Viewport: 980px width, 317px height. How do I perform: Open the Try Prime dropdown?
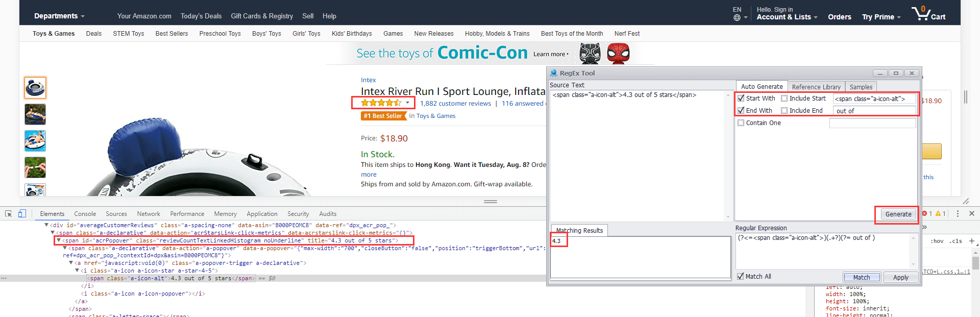[881, 17]
